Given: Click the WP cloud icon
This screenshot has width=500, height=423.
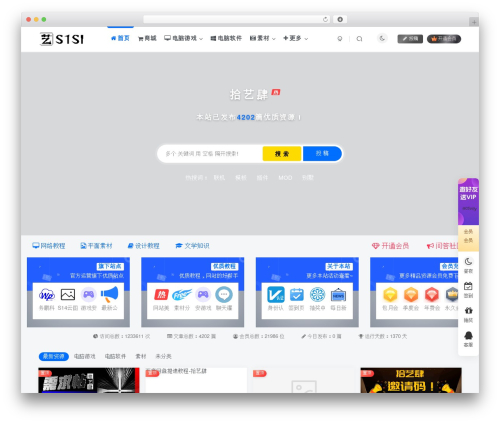Looking at the screenshot, I should click(47, 295).
